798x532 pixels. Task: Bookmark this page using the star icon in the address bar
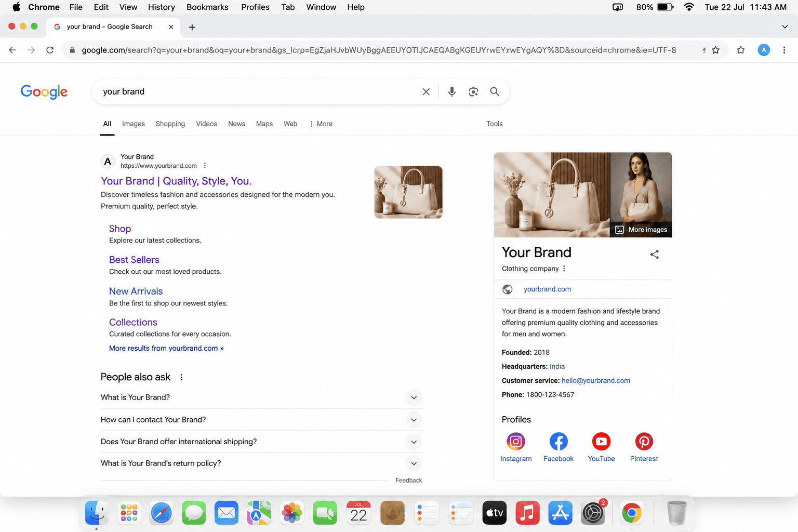point(716,50)
